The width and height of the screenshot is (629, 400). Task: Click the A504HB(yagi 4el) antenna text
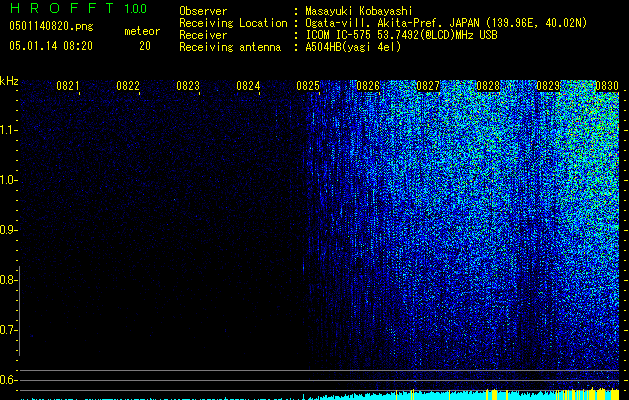pos(353,47)
